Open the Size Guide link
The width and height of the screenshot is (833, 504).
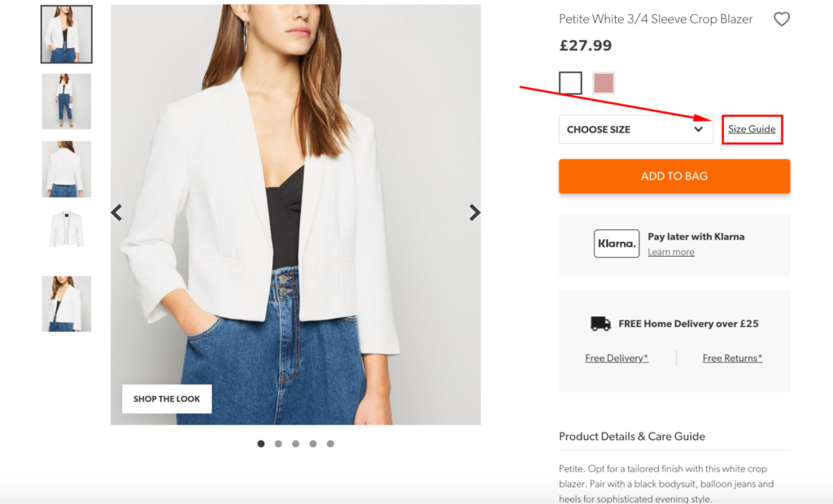[x=752, y=129]
